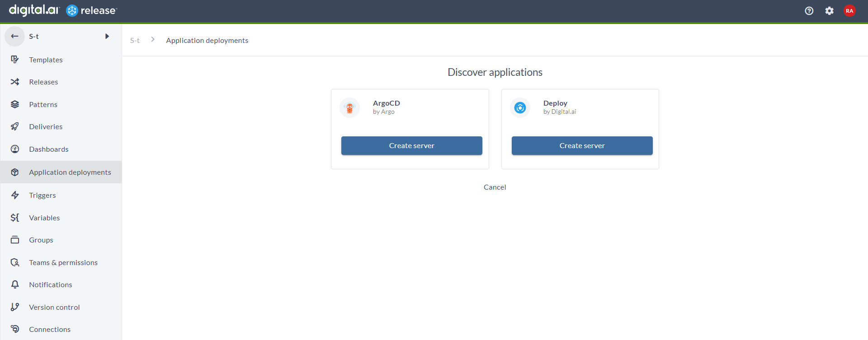Open Teams & permissions in the sidebar
This screenshot has height=340, width=868.
click(63, 262)
